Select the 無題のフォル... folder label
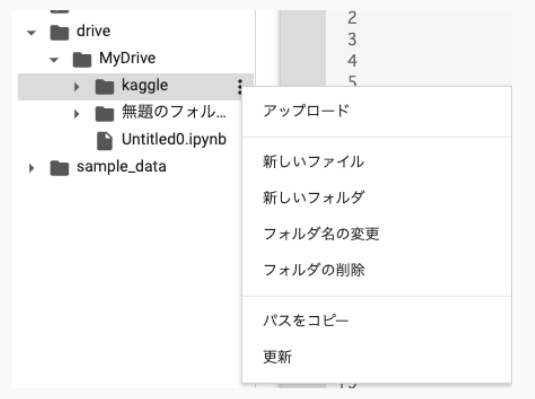 click(174, 112)
